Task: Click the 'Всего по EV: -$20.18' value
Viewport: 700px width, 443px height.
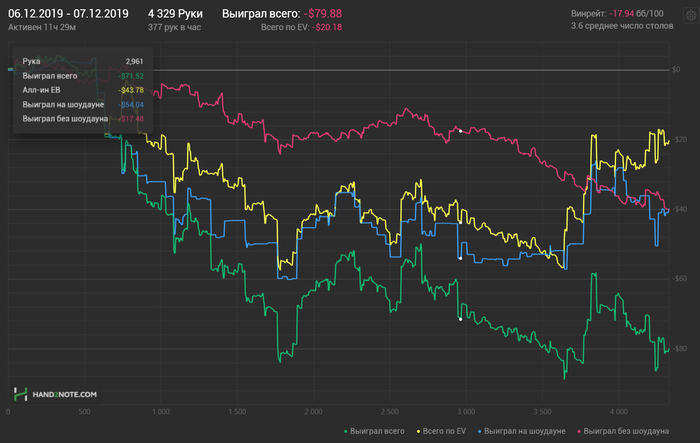Action: coord(296,27)
